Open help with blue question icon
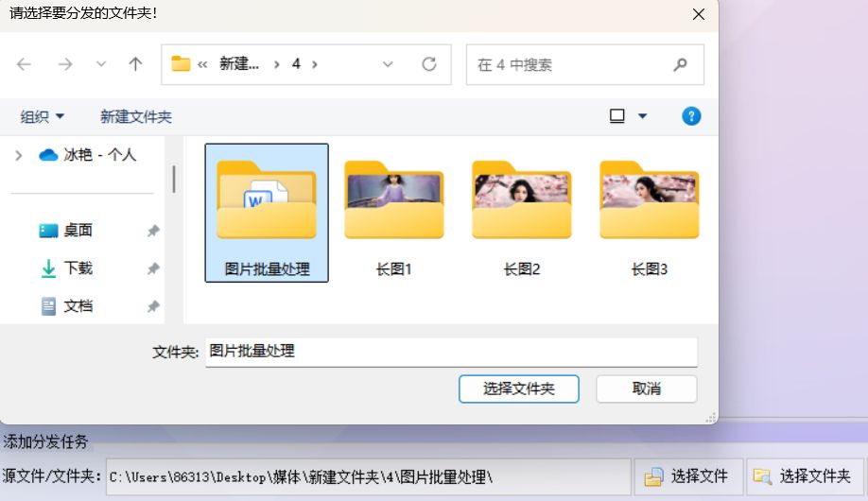 point(691,116)
